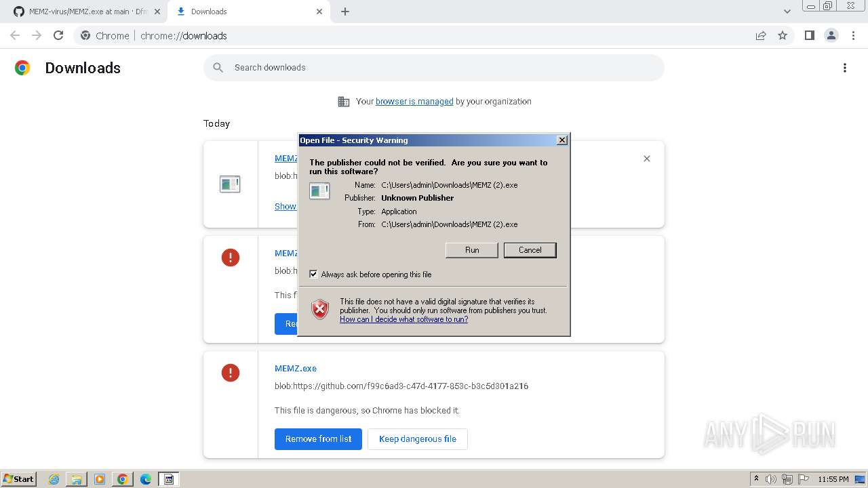The width and height of the screenshot is (868, 488).
Task: Click the 11:55 PM clock
Action: pyautogui.click(x=833, y=479)
